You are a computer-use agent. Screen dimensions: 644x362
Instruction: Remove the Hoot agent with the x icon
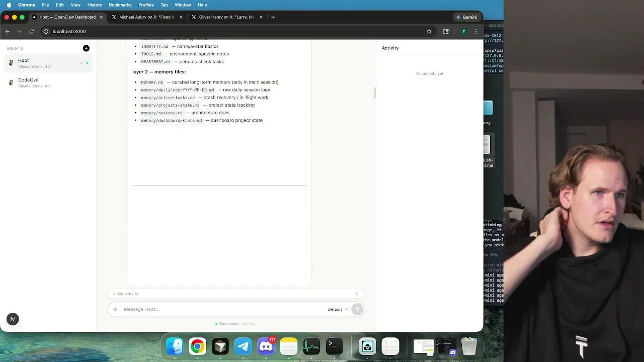tap(81, 63)
